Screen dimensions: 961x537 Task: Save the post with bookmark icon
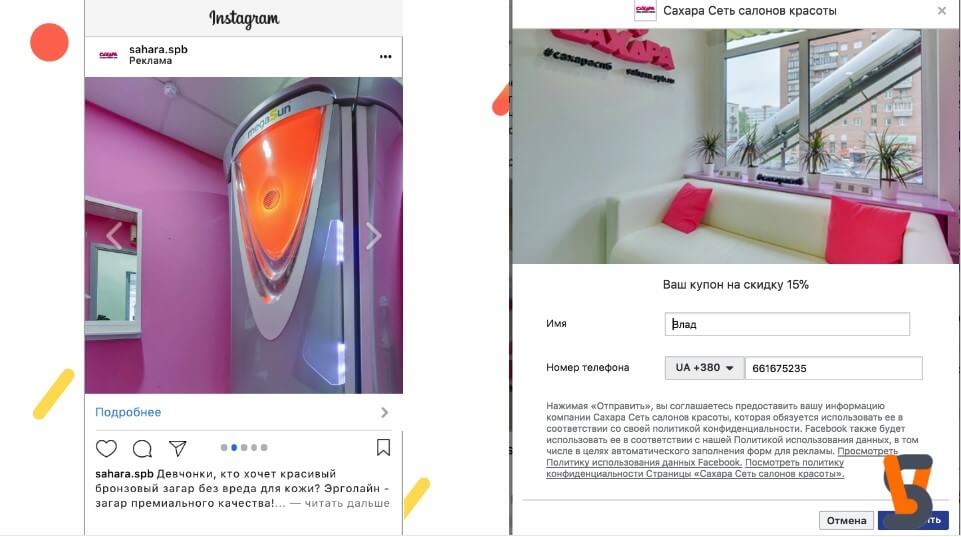383,448
